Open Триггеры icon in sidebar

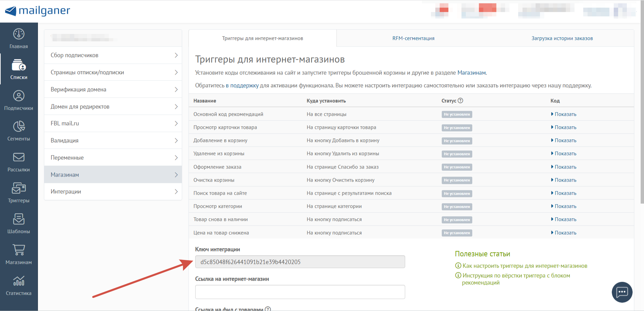click(19, 188)
